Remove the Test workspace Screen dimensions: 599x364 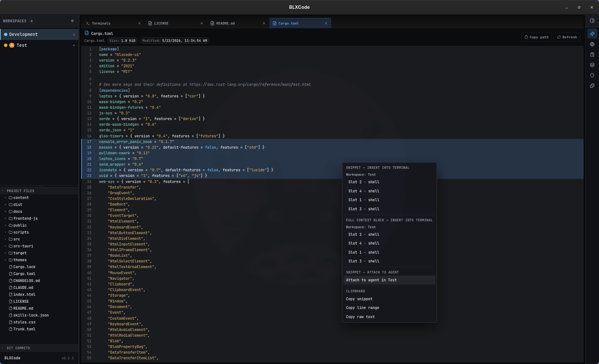74,46
